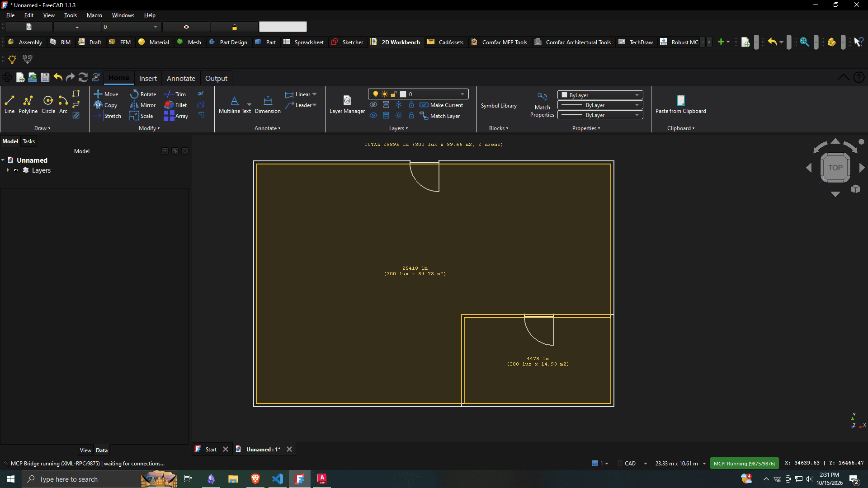Toggle the eye button in top toolbar

(186, 27)
